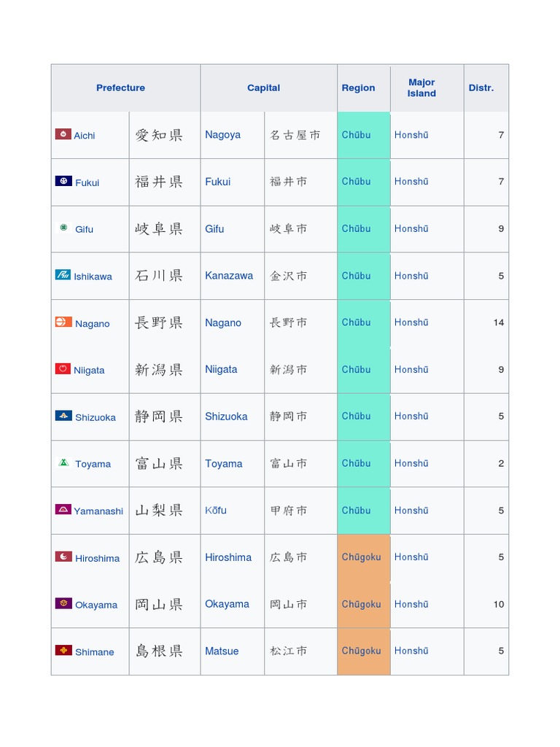560x747 pixels.
Task: Open the Distr. column header link
Action: pyautogui.click(x=481, y=88)
